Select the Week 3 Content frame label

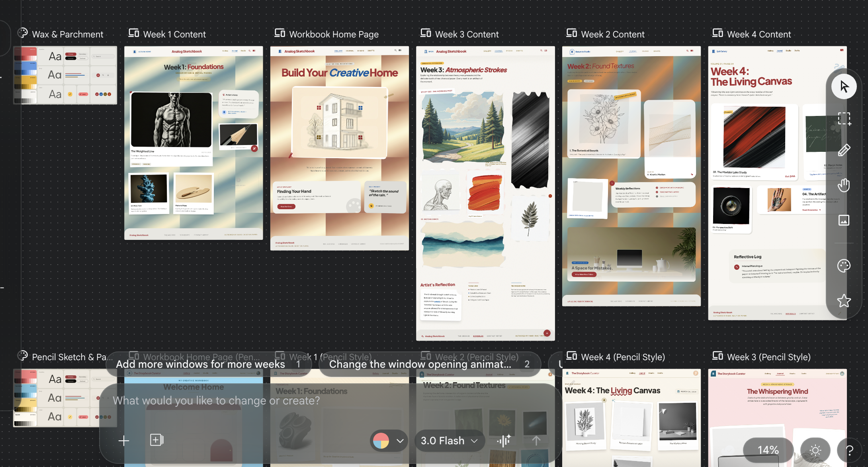(x=467, y=34)
